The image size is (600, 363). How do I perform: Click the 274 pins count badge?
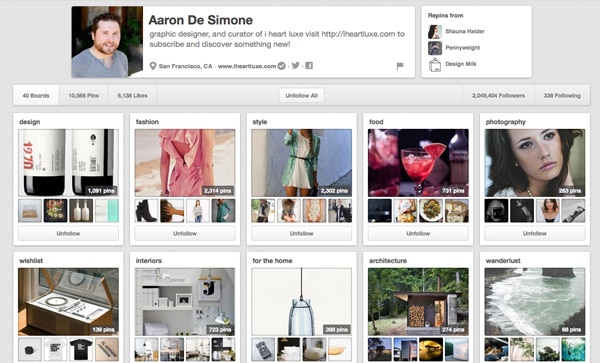click(453, 329)
